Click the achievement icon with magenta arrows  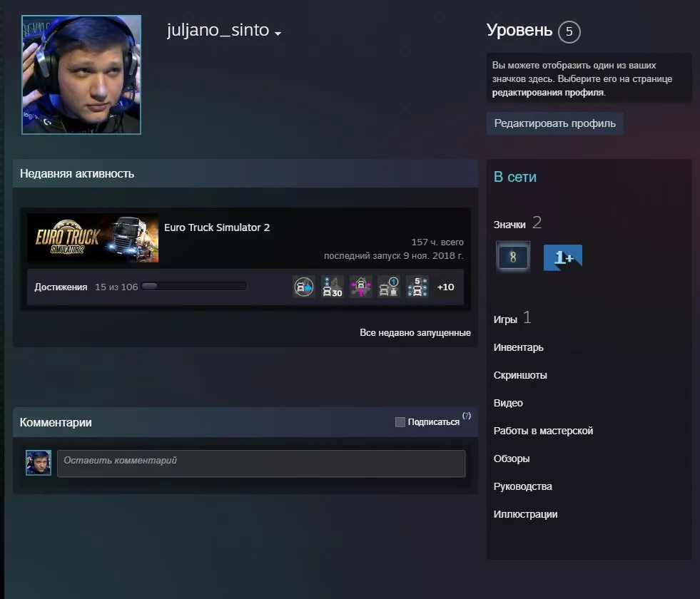[361, 287]
